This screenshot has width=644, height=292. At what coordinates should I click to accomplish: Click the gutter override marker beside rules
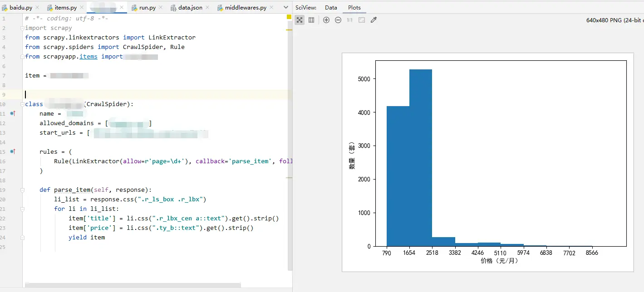[13, 151]
